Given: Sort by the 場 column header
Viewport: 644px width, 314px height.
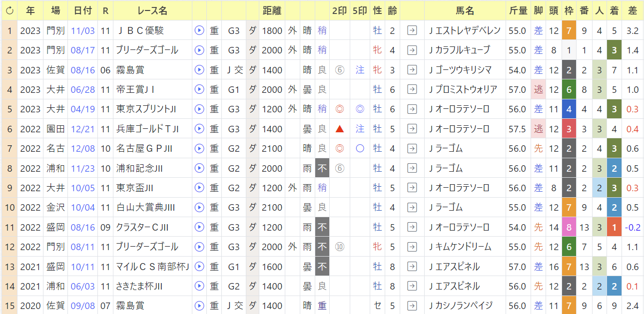Looking at the screenshot, I should click(x=55, y=10).
